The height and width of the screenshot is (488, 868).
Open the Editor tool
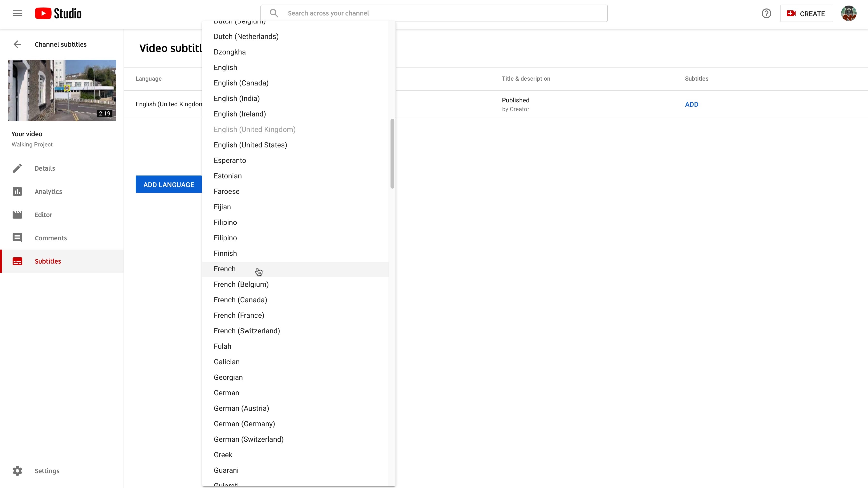click(43, 214)
